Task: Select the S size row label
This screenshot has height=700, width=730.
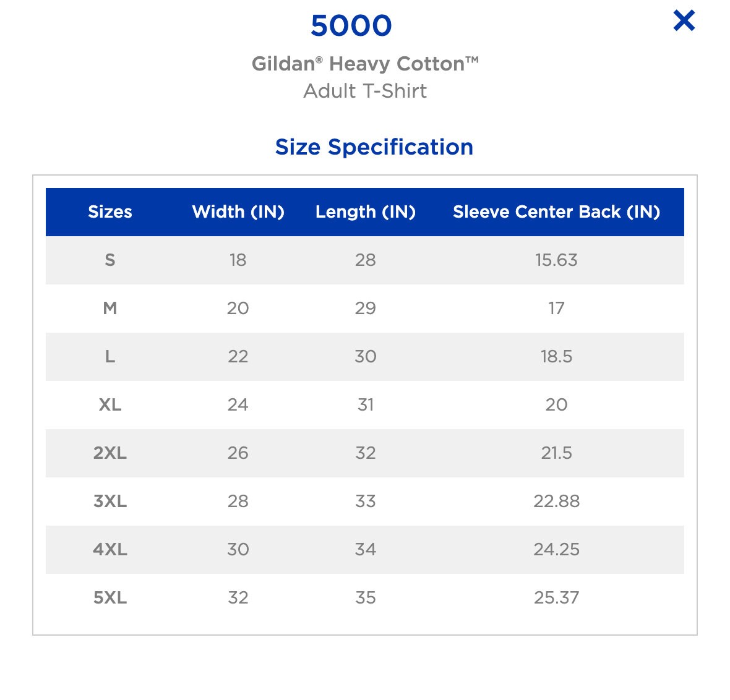Action: (x=110, y=260)
